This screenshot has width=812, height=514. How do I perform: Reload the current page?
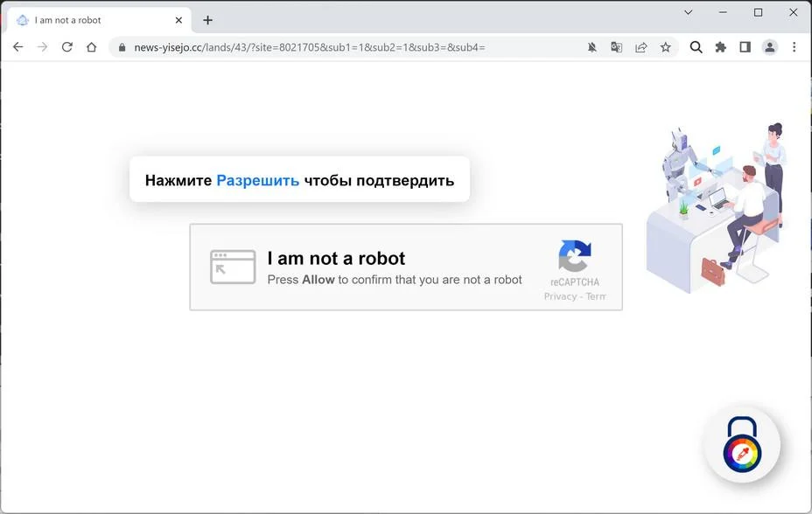[x=66, y=47]
